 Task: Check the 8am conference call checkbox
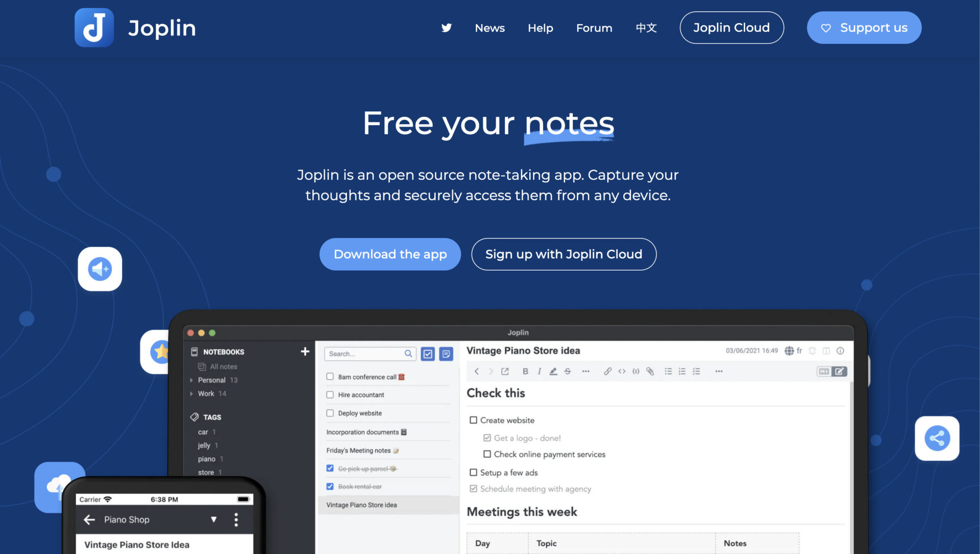click(x=330, y=377)
